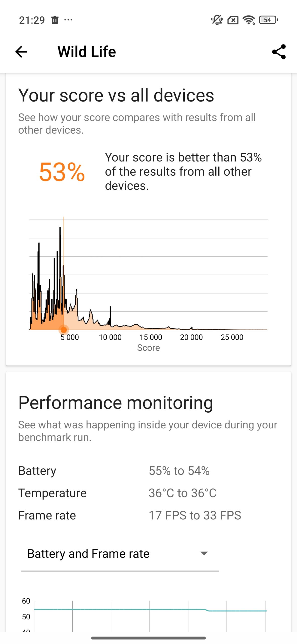This screenshot has height=644, width=297.
Task: Tap the Wi-Fi signal icon
Action: point(249,20)
